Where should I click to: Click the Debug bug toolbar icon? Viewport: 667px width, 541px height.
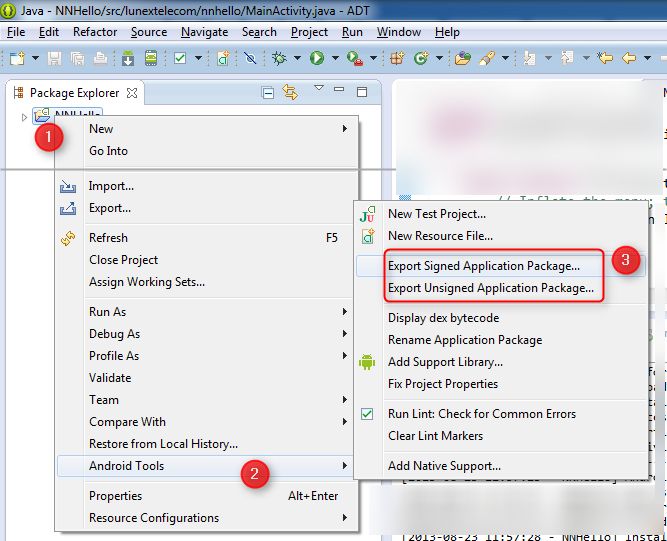[x=279, y=58]
